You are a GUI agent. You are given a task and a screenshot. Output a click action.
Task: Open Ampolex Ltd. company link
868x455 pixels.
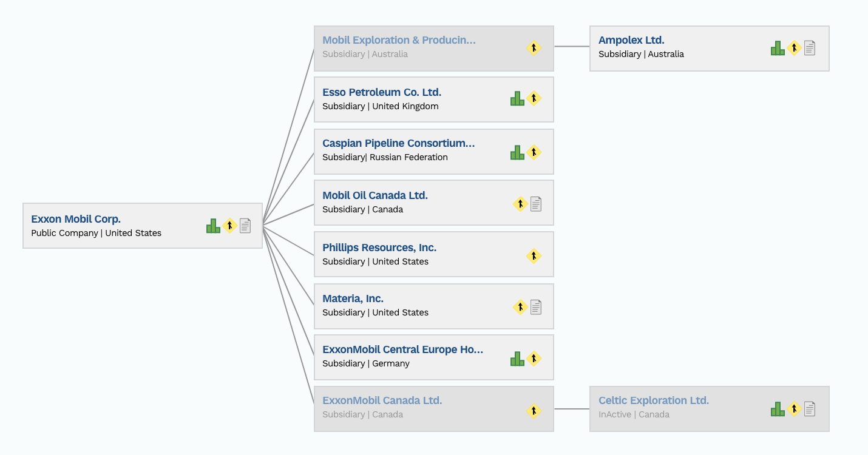(x=631, y=40)
